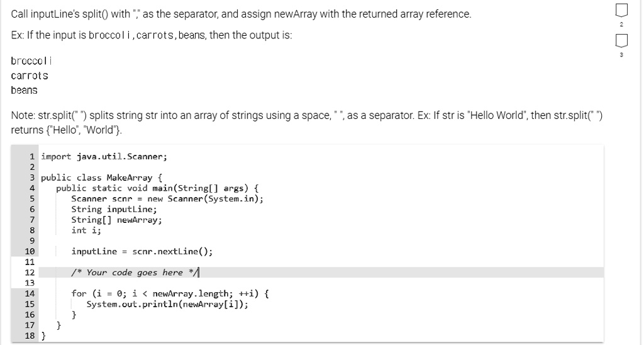Click the public static void main line

click(157, 188)
